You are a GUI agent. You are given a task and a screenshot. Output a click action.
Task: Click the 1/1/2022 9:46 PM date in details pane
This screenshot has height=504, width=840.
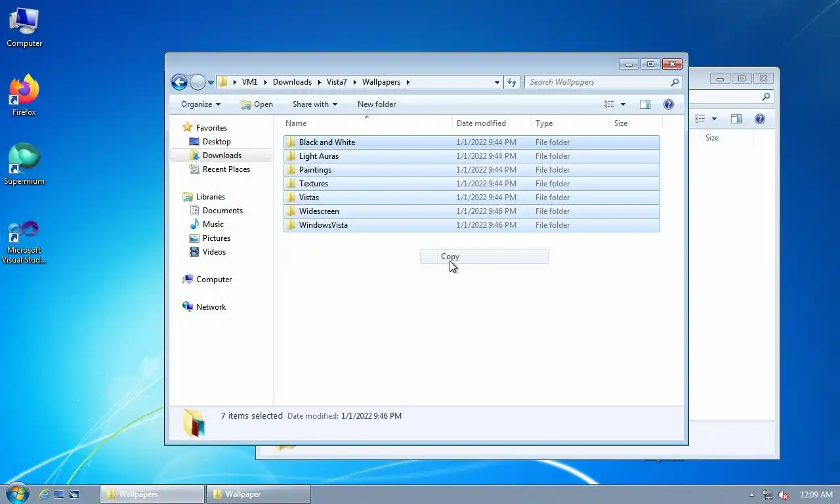371,416
